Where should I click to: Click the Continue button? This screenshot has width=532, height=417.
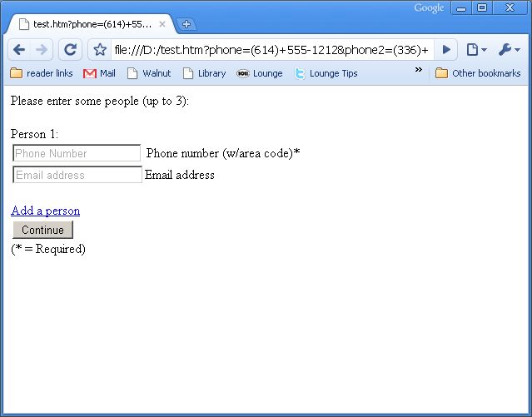pyautogui.click(x=42, y=230)
